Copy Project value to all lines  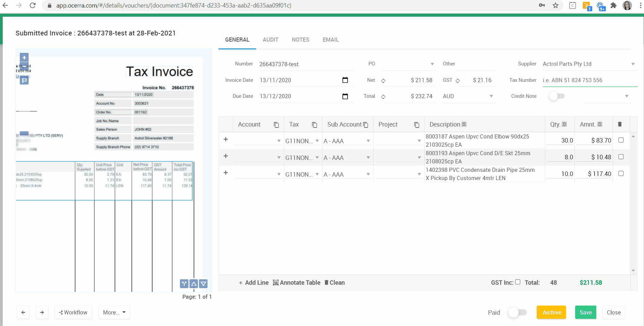coord(417,125)
